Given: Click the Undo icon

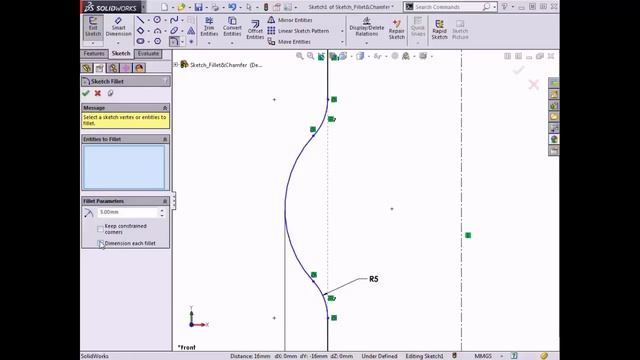Looking at the screenshot, I should (x=232, y=7).
